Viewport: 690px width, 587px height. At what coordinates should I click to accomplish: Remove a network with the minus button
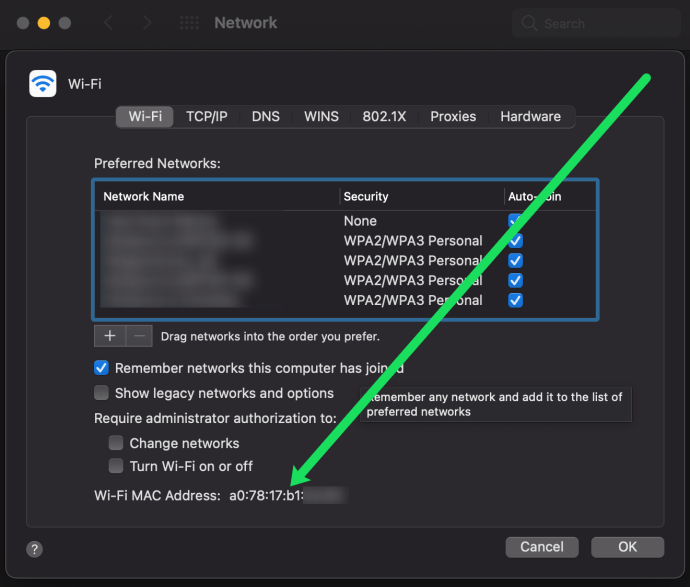pyautogui.click(x=139, y=336)
